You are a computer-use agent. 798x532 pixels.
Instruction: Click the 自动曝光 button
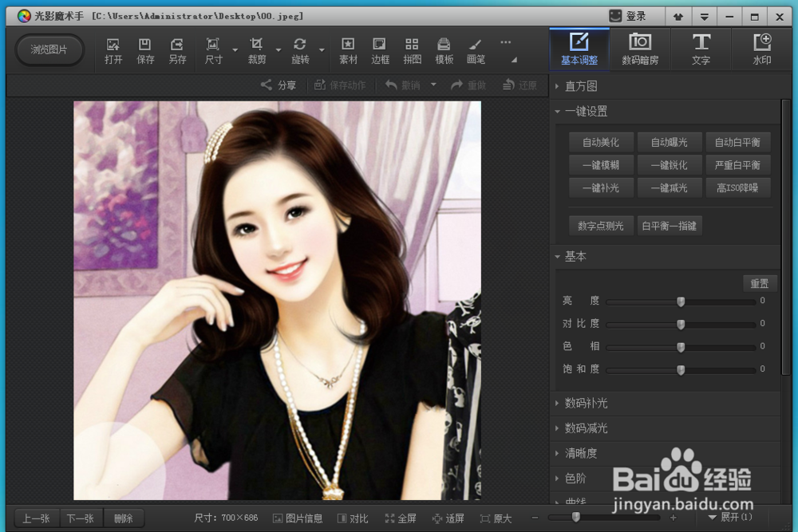pyautogui.click(x=670, y=143)
